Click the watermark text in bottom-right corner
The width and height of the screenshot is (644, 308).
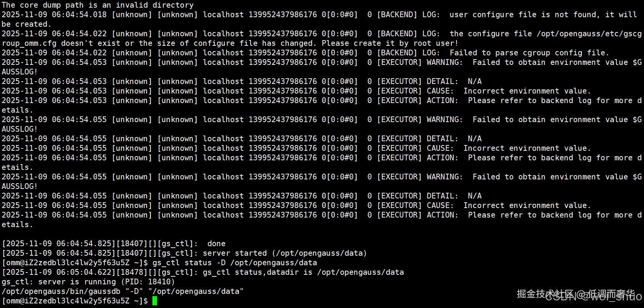coord(578,295)
